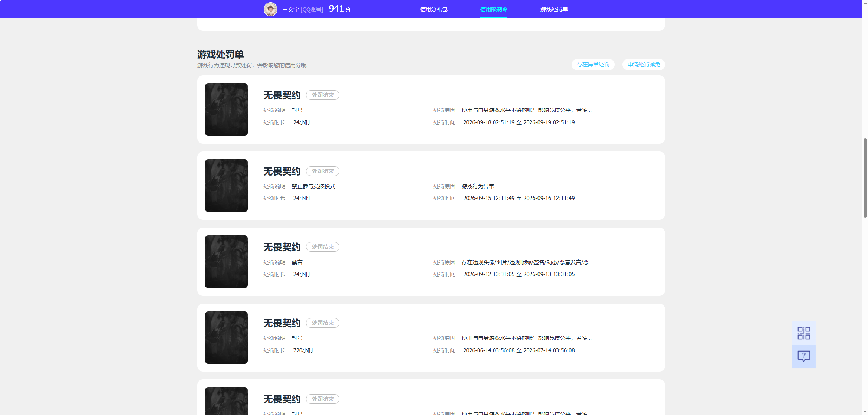Image resolution: width=868 pixels, height=415 pixels.
Task: Click 处罚结束 badge on 720小时 record
Action: 322,323
